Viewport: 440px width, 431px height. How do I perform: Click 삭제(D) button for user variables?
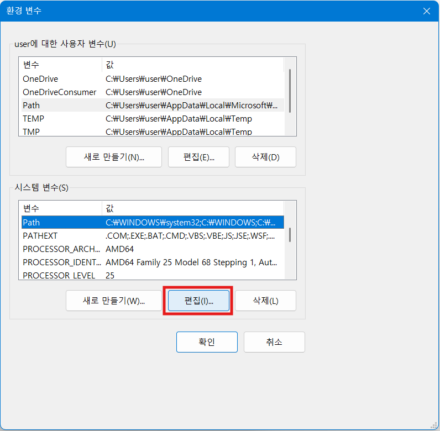coord(266,157)
